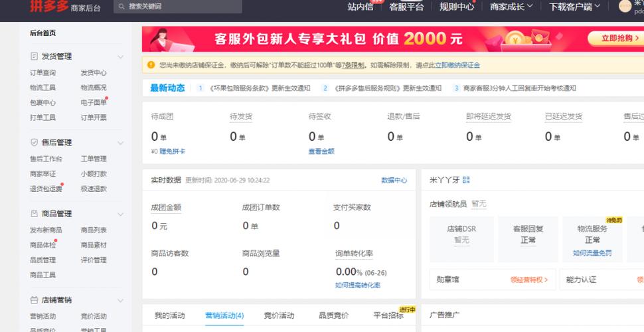644x332 pixels.
Task: Open 站内信 in top navigation
Action: click(x=361, y=7)
